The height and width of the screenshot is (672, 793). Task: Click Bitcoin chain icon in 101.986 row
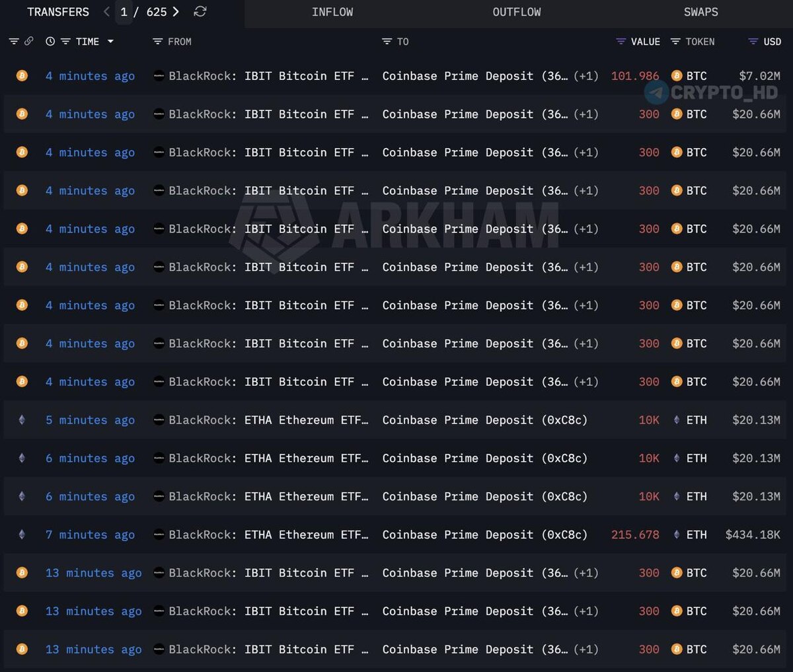point(22,76)
